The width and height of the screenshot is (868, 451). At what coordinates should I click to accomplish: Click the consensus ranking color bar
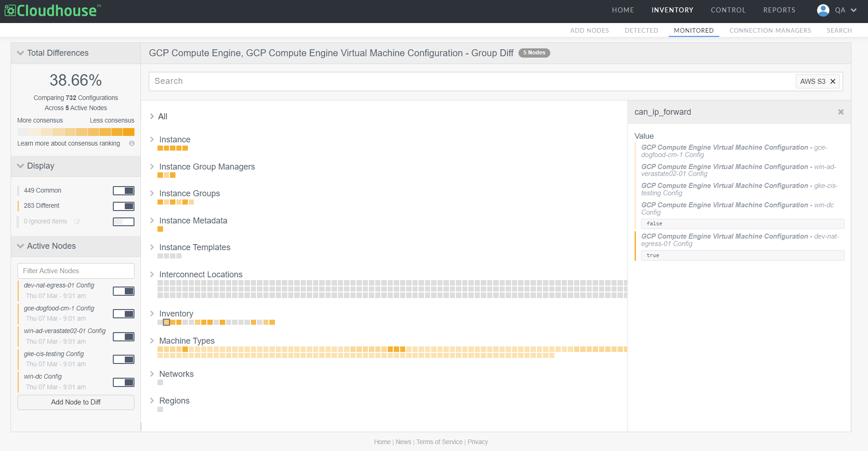[x=76, y=132]
